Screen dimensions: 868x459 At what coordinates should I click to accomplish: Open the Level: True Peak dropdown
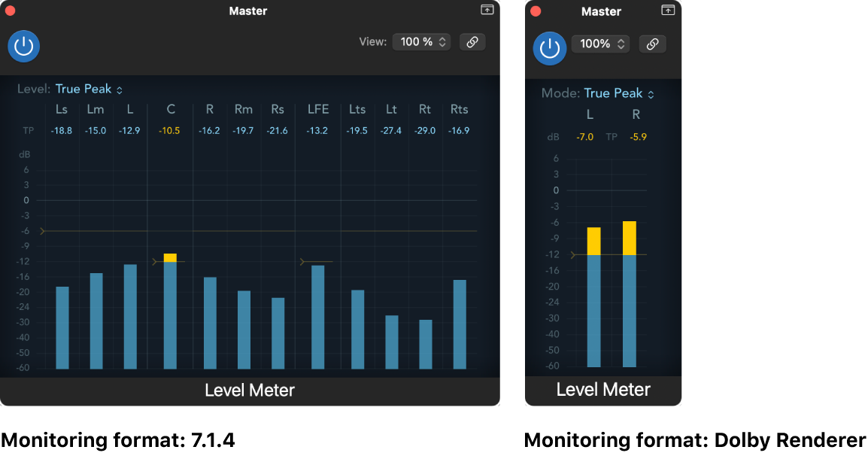click(89, 89)
